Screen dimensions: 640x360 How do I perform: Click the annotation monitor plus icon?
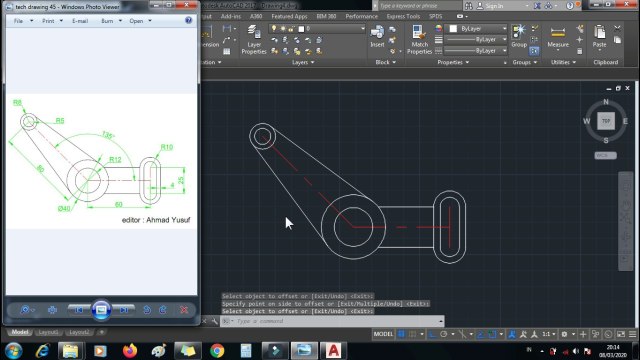pyautogui.click(x=583, y=334)
